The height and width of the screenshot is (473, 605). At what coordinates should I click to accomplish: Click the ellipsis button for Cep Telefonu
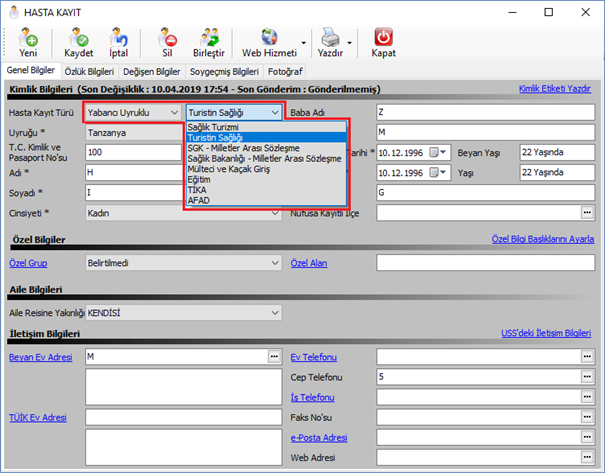587,377
